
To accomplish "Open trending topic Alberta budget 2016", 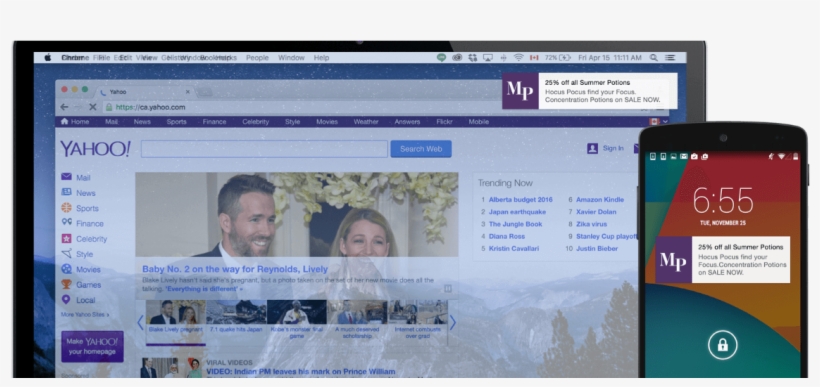I will [520, 199].
